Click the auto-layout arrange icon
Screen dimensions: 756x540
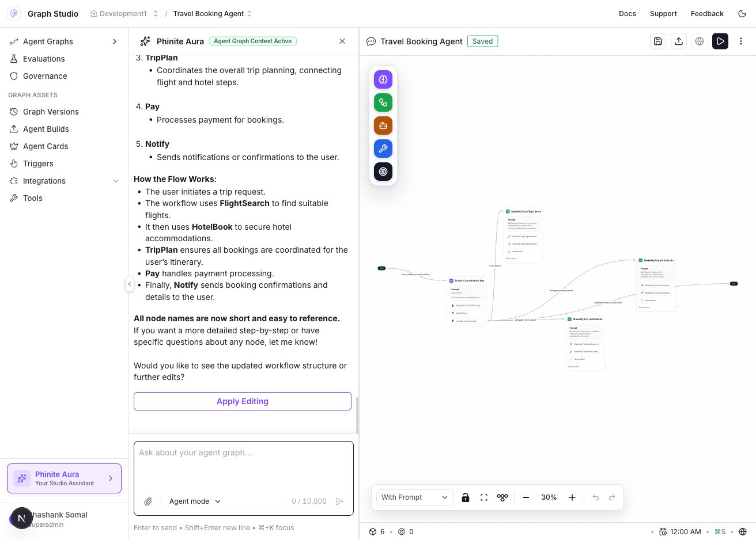point(502,497)
